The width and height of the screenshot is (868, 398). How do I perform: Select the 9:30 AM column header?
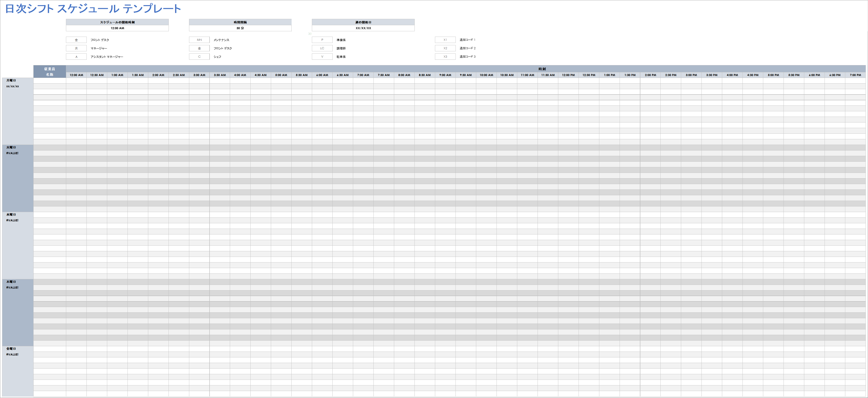click(466, 75)
